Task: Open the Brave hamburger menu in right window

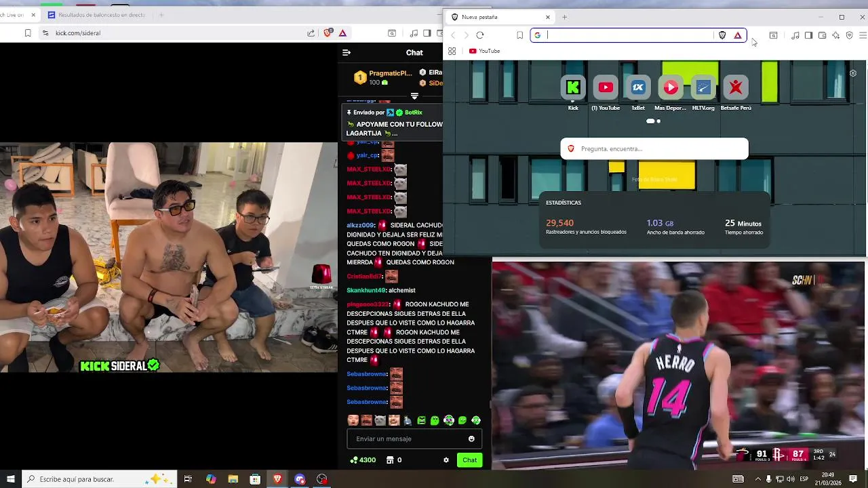Action: pos(863,35)
